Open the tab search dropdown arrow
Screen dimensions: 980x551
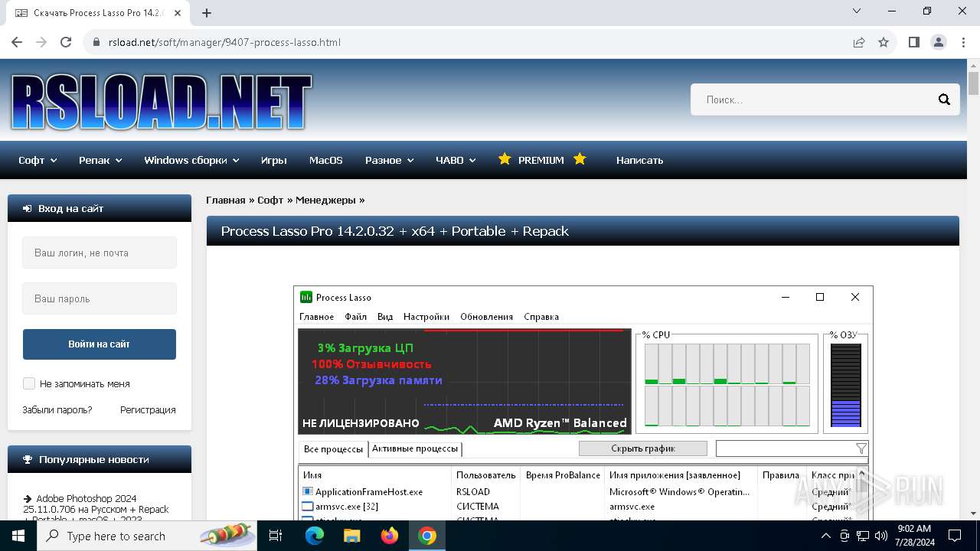(857, 11)
